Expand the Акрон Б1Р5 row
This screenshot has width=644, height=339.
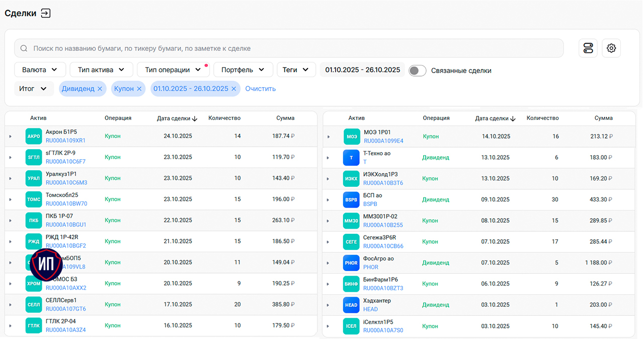pyautogui.click(x=10, y=137)
